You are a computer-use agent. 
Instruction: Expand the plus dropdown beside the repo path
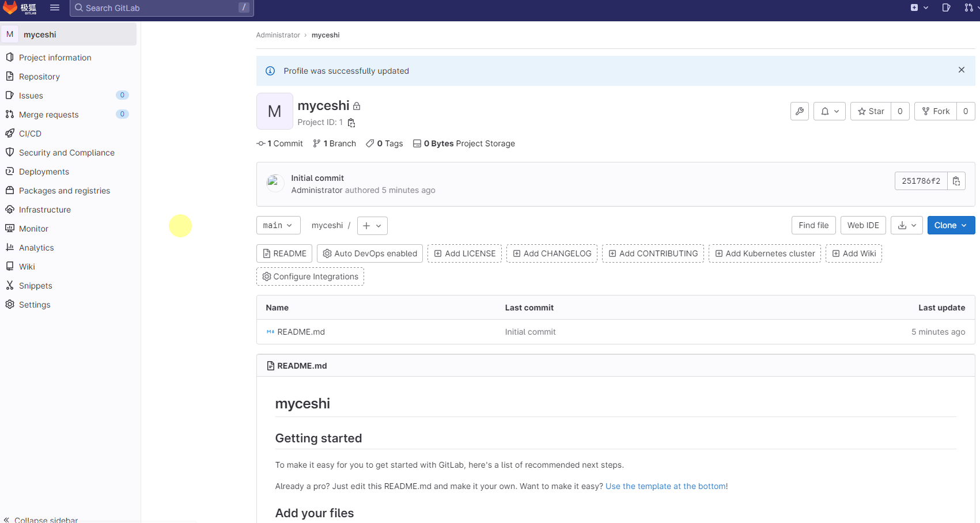tap(372, 225)
